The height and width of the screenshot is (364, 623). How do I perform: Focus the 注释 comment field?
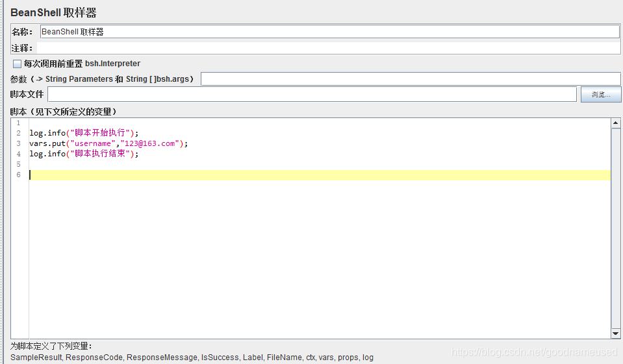(x=329, y=48)
